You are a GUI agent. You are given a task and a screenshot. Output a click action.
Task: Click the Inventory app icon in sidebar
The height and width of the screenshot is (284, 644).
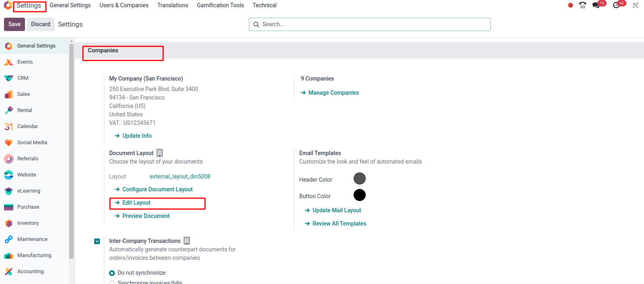pos(8,223)
